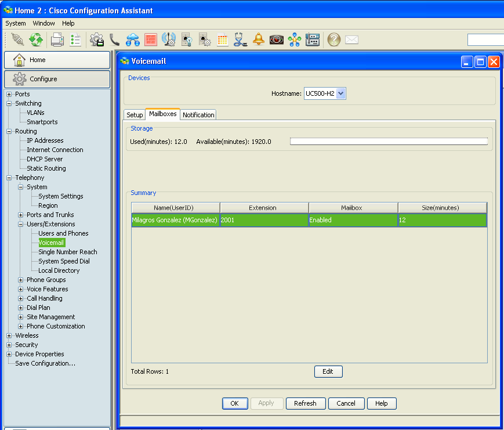This screenshot has width=504, height=430.
Task: Open DHCP Server in the tree
Action: point(45,159)
